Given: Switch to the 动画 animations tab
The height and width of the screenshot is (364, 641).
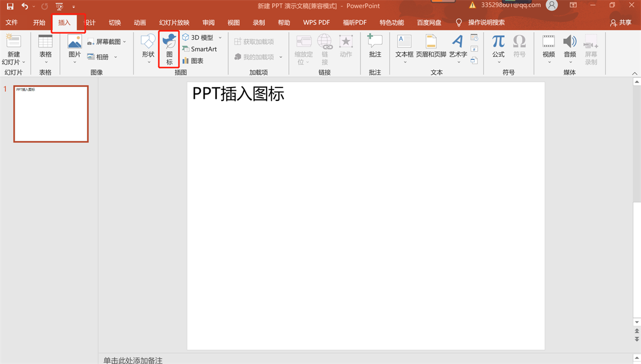Looking at the screenshot, I should click(140, 23).
